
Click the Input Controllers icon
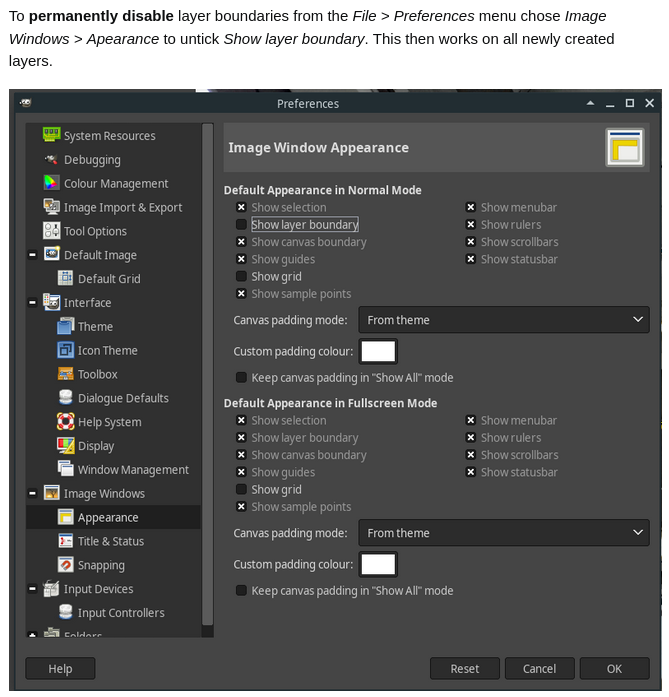pyautogui.click(x=65, y=612)
